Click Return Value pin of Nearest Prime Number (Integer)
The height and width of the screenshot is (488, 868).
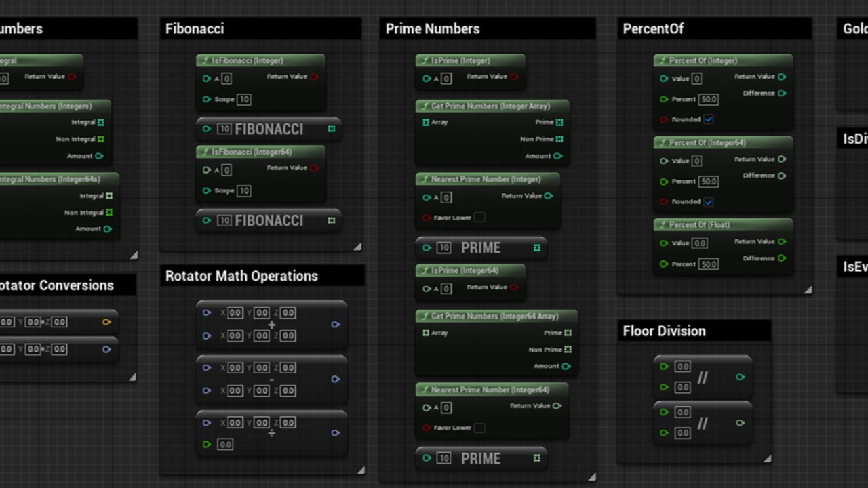(x=548, y=196)
